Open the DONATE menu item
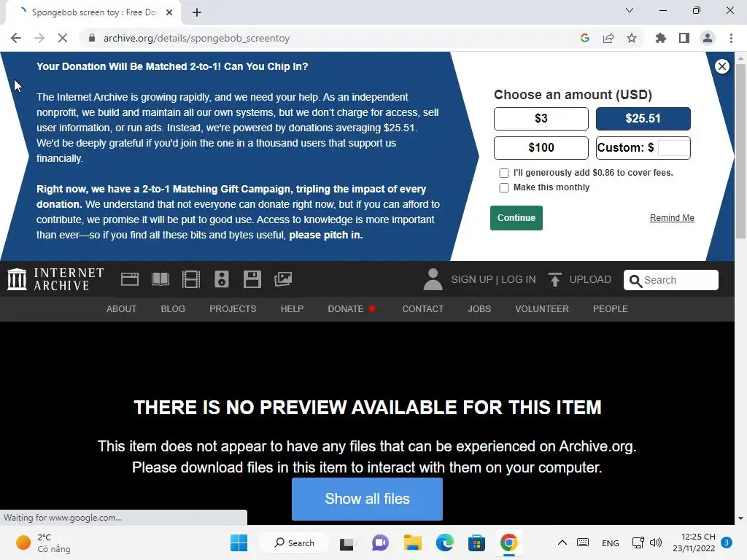The height and width of the screenshot is (560, 747). point(352,309)
